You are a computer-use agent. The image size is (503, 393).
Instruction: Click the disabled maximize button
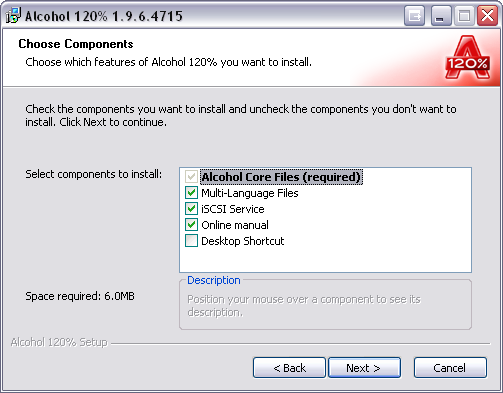464,15
